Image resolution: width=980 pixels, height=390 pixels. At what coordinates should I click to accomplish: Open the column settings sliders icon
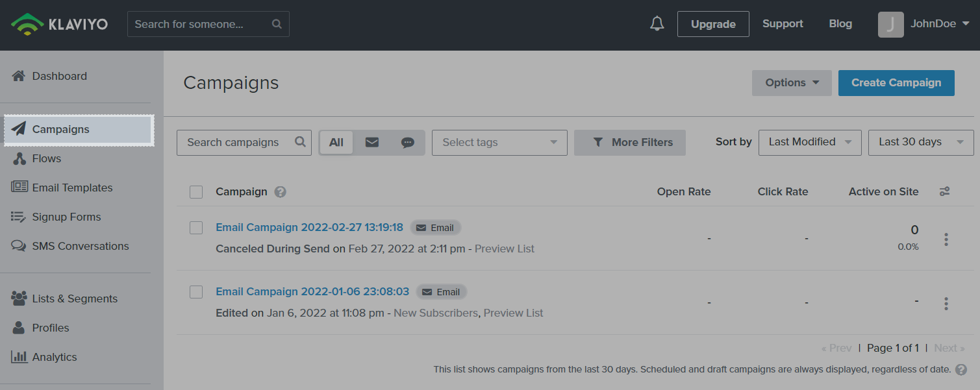click(944, 191)
